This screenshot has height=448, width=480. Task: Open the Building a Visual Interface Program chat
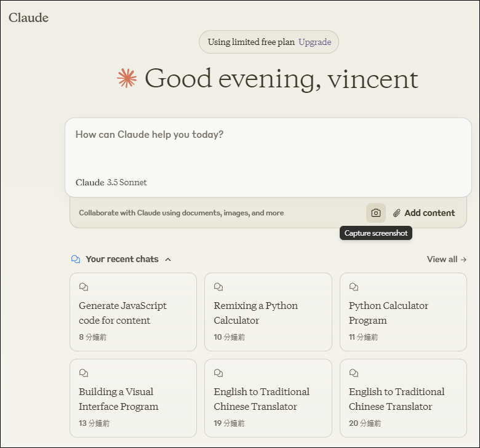[133, 399]
